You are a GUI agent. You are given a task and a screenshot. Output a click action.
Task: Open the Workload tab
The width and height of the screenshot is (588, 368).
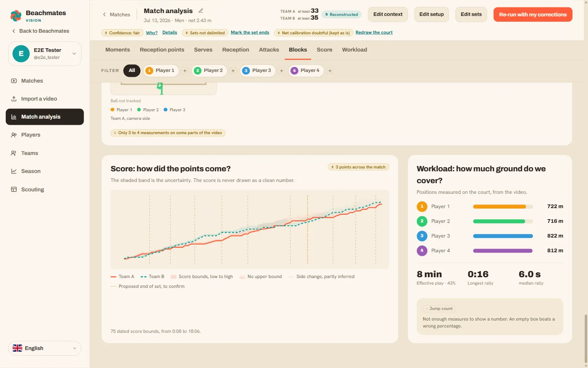point(354,50)
